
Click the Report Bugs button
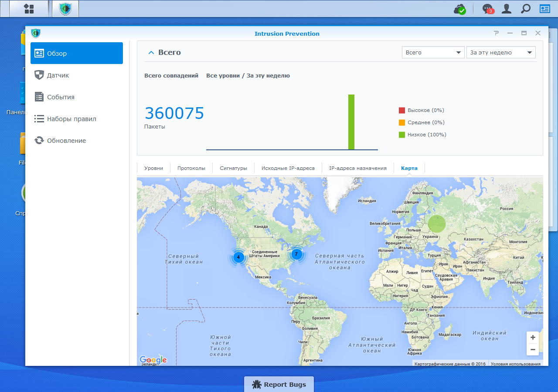click(x=279, y=384)
